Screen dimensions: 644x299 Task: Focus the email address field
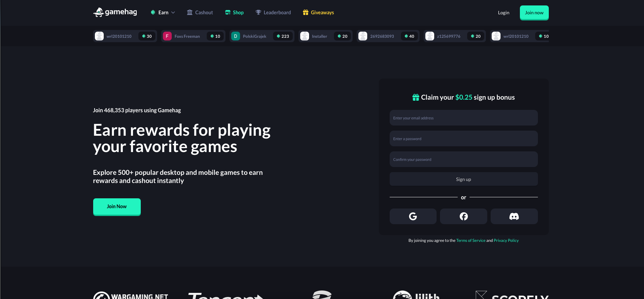463,118
